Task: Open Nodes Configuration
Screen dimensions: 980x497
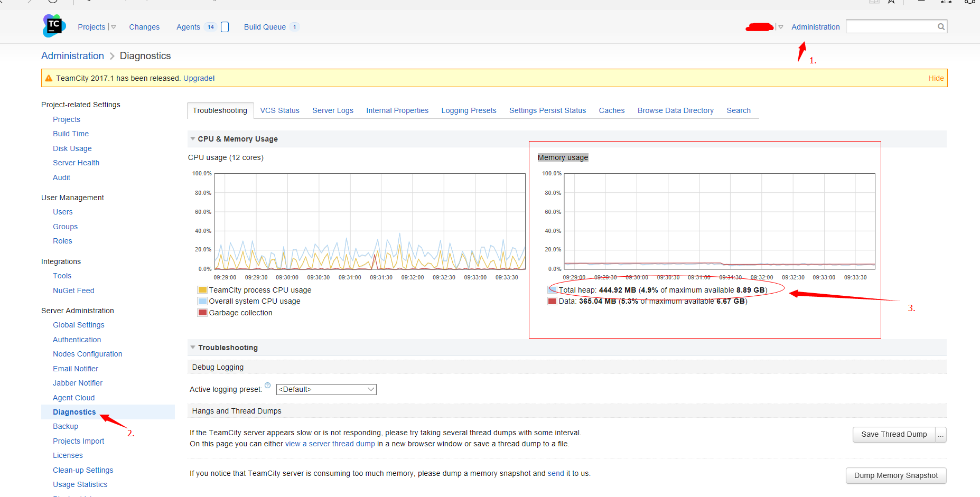Action: (87, 354)
